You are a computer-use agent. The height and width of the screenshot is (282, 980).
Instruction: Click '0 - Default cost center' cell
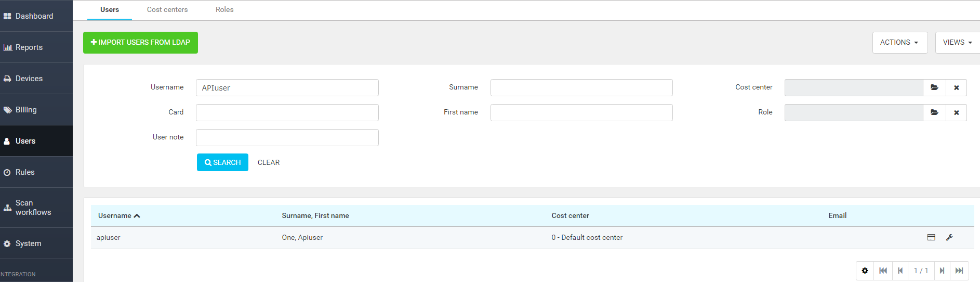tap(587, 237)
